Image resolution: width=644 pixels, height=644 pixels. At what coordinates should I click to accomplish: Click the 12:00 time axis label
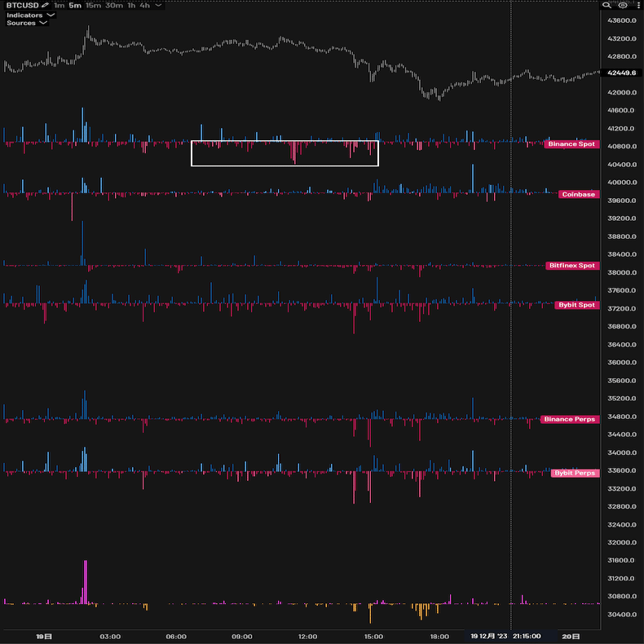click(x=307, y=637)
